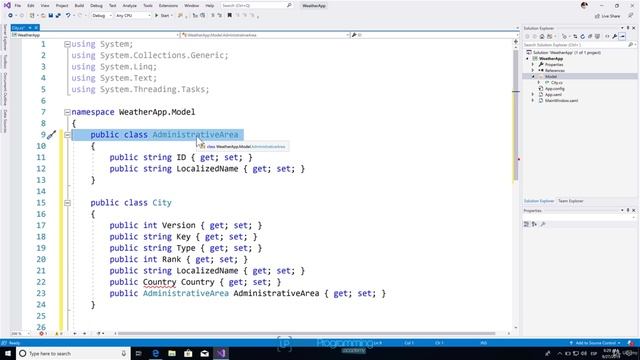Open the Edit menu

(x=31, y=6)
